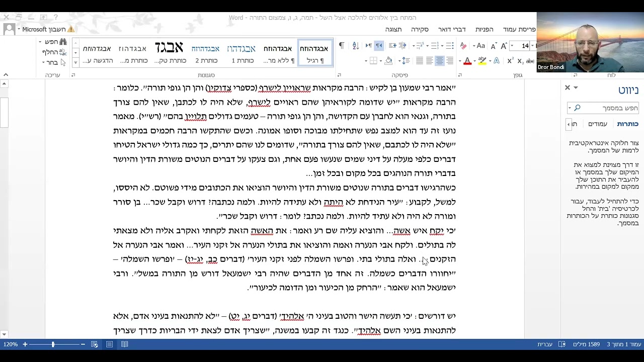Open Paragraph settings dialog launcher
Image resolution: width=644 pixels, height=362 pixels.
pyautogui.click(x=339, y=75)
